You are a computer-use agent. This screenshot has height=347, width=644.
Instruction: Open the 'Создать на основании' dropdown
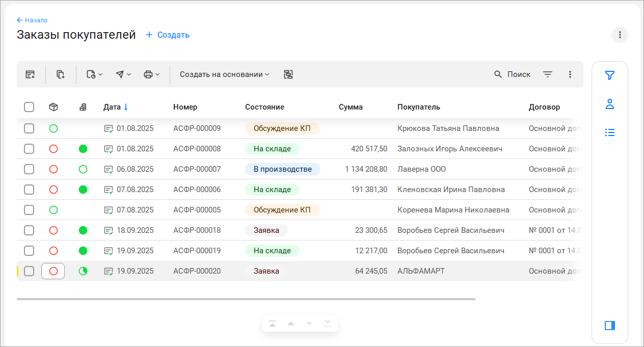[x=224, y=74]
